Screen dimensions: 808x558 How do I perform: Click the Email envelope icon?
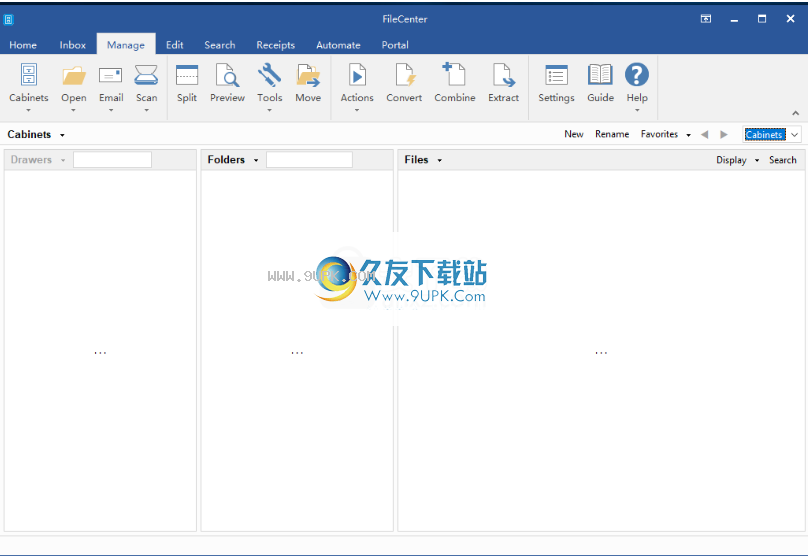point(111,75)
